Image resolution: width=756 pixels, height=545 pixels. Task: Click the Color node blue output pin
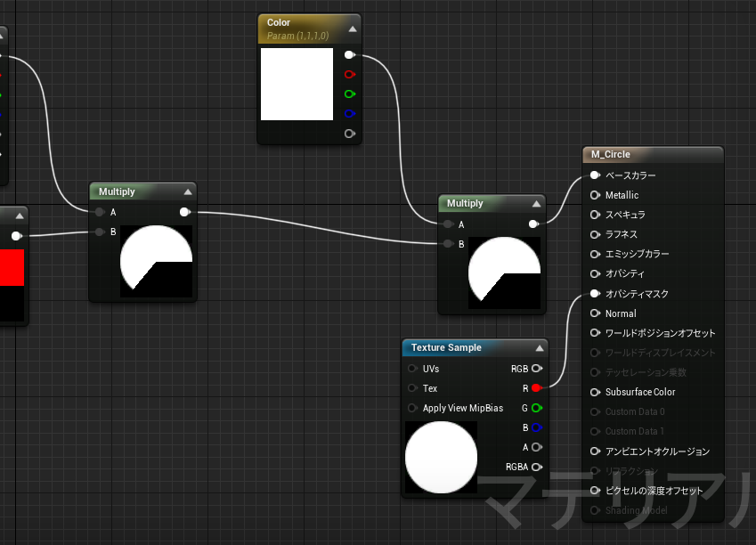(x=350, y=114)
